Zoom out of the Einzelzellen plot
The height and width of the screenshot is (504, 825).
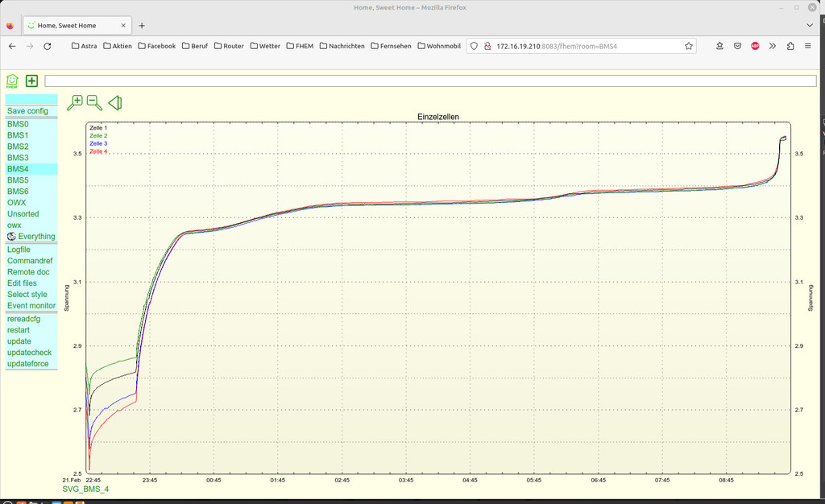(x=94, y=102)
